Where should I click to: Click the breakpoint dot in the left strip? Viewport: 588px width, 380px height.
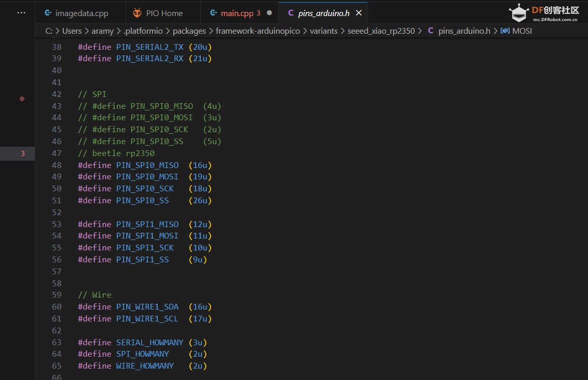point(22,99)
